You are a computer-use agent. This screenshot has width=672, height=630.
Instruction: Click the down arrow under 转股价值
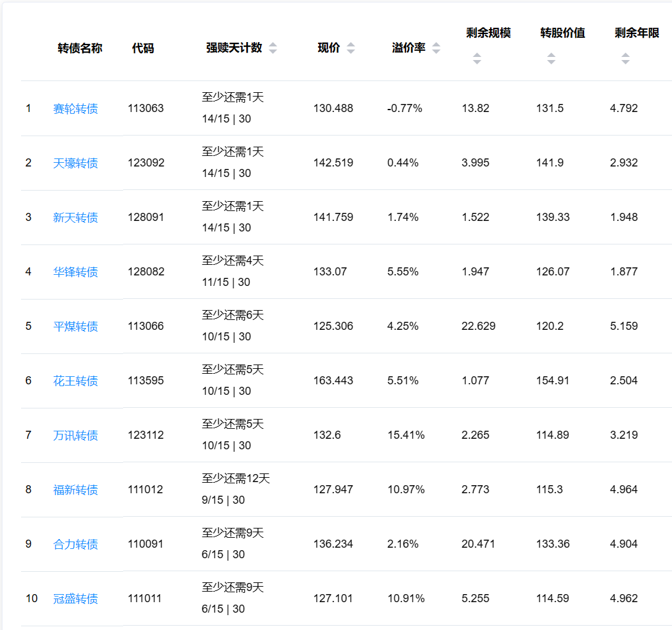click(x=551, y=62)
